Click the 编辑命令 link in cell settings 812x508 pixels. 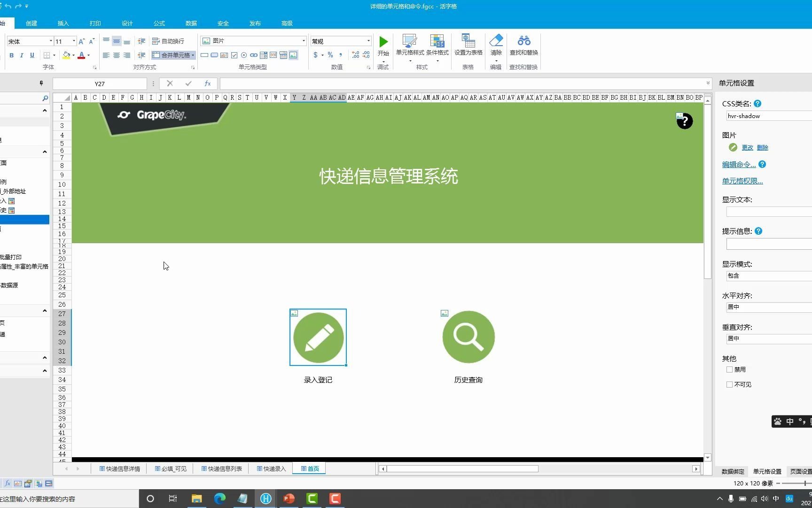pyautogui.click(x=738, y=164)
